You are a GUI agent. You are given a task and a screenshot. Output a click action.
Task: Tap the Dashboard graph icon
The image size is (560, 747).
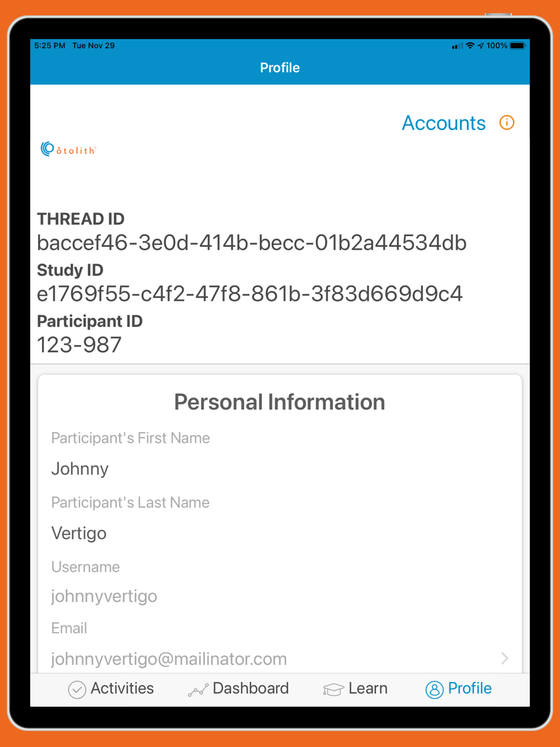click(198, 690)
